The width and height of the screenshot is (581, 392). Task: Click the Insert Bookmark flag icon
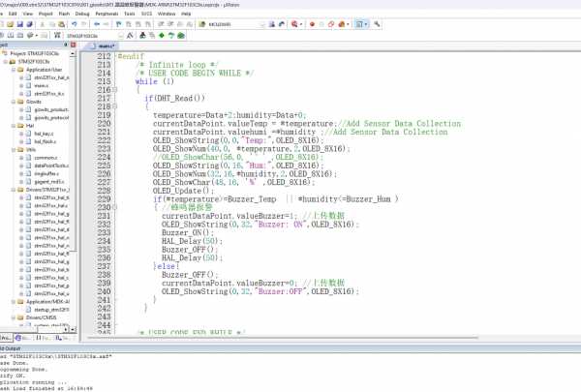[x=119, y=24]
